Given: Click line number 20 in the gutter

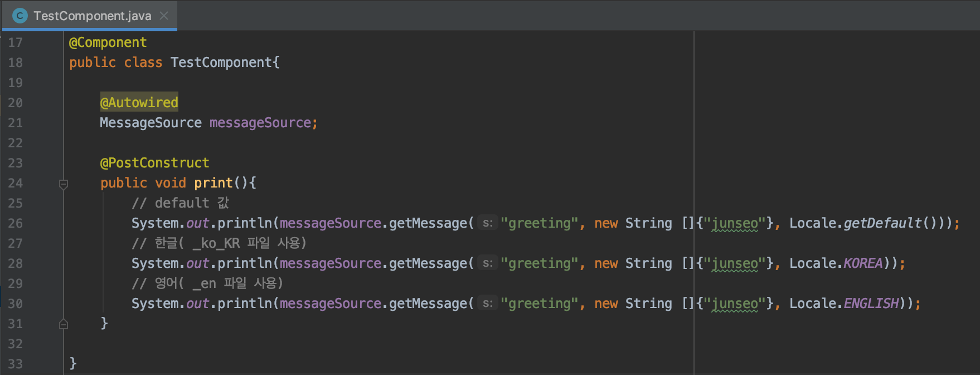Looking at the screenshot, I should [16, 103].
